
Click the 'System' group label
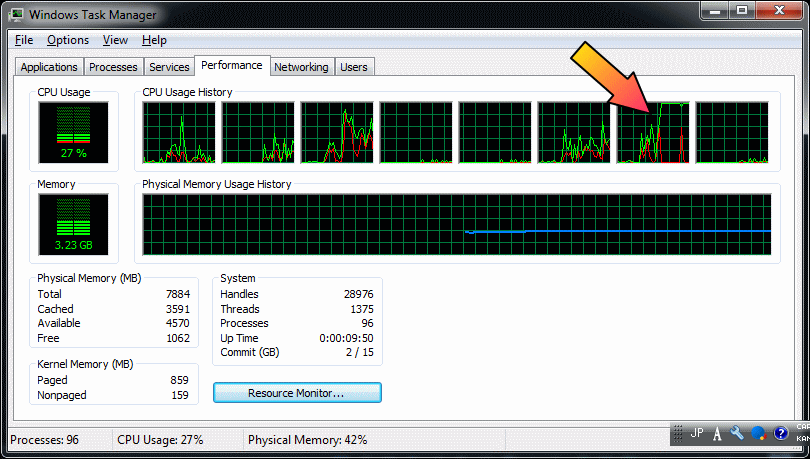coord(238,278)
